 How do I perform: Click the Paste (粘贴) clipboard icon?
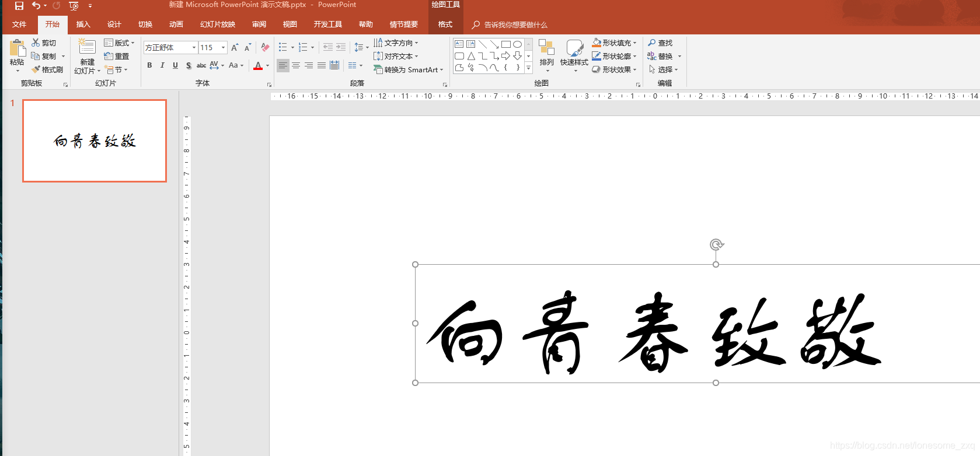click(x=17, y=48)
